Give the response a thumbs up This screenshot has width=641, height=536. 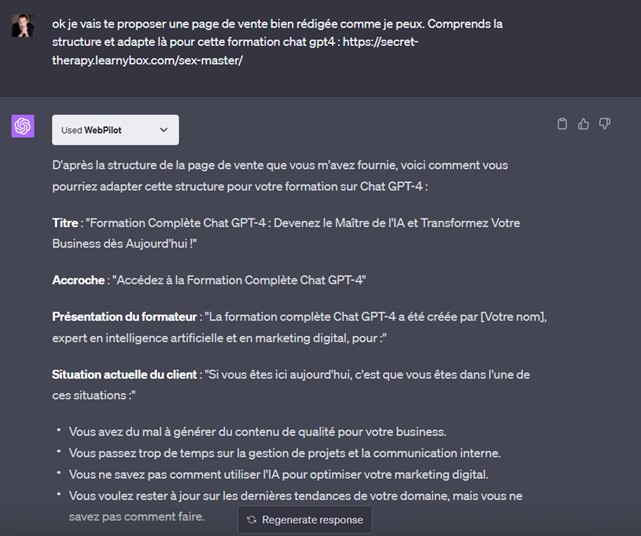pos(583,123)
